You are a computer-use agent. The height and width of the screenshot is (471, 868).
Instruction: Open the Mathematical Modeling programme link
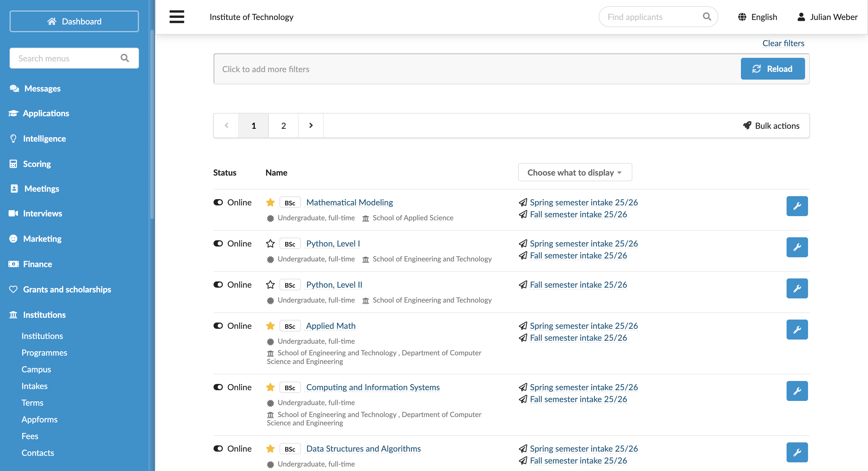point(349,202)
